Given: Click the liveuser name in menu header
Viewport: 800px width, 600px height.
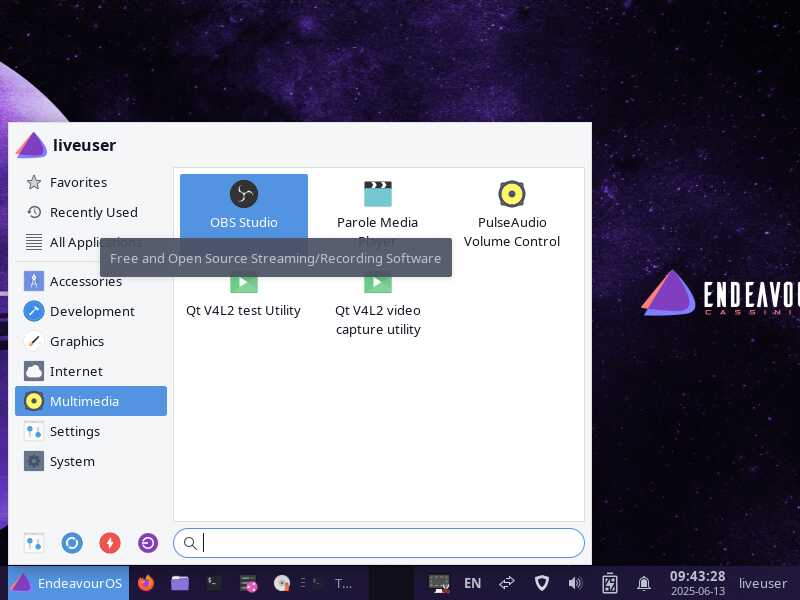Looking at the screenshot, I should point(85,145).
